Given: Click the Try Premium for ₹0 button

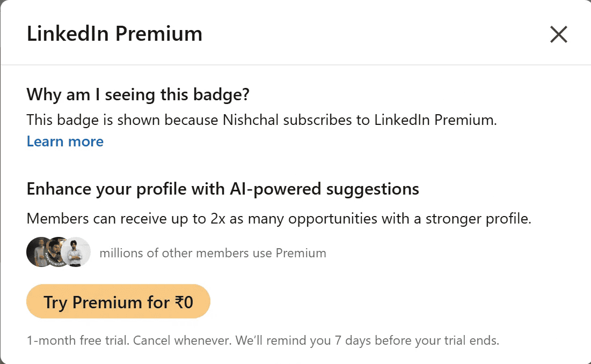Looking at the screenshot, I should coord(118,302).
